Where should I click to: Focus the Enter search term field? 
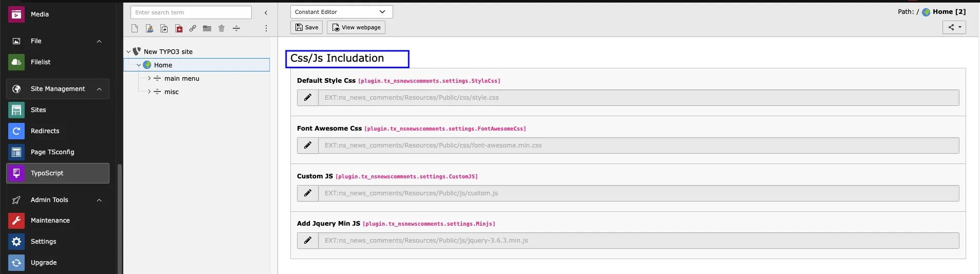pyautogui.click(x=191, y=12)
